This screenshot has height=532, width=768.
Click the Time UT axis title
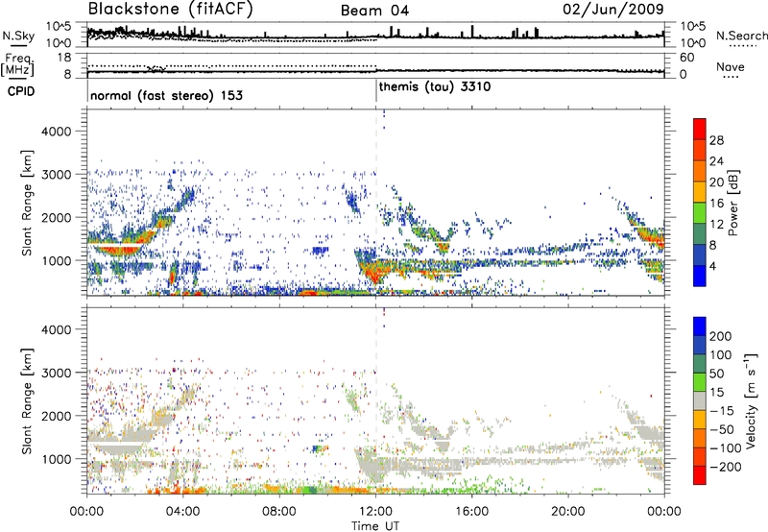pos(375,526)
